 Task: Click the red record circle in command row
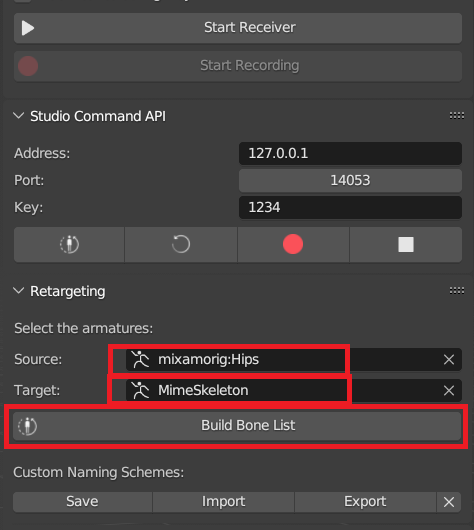(x=293, y=244)
